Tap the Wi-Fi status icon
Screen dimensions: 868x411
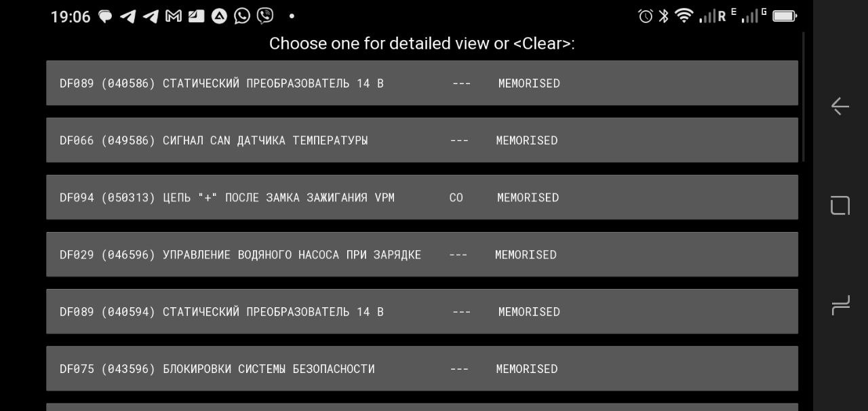pos(684,16)
